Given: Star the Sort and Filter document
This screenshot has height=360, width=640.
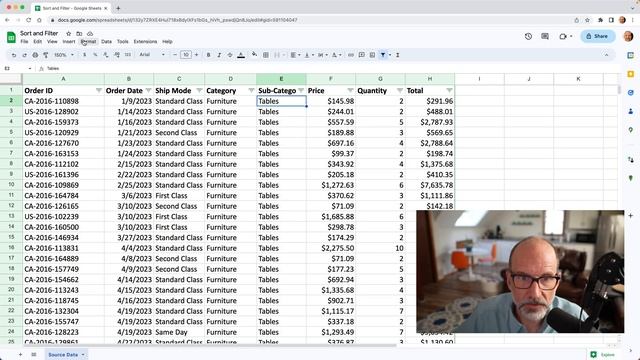Looking at the screenshot, I should [x=69, y=33].
